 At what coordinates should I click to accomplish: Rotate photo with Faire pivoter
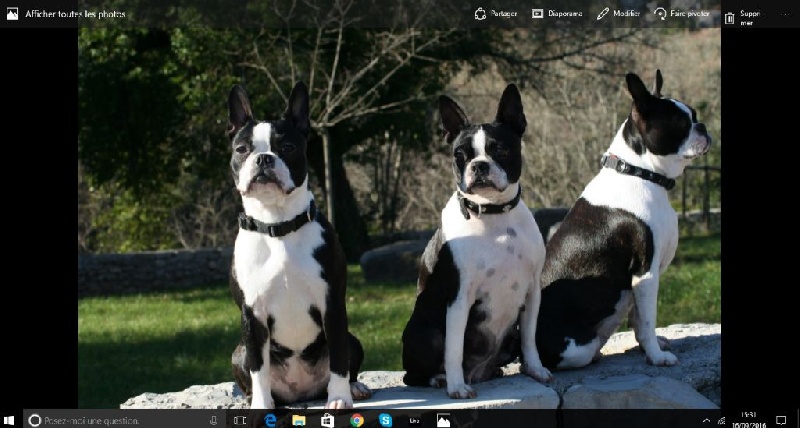click(681, 14)
